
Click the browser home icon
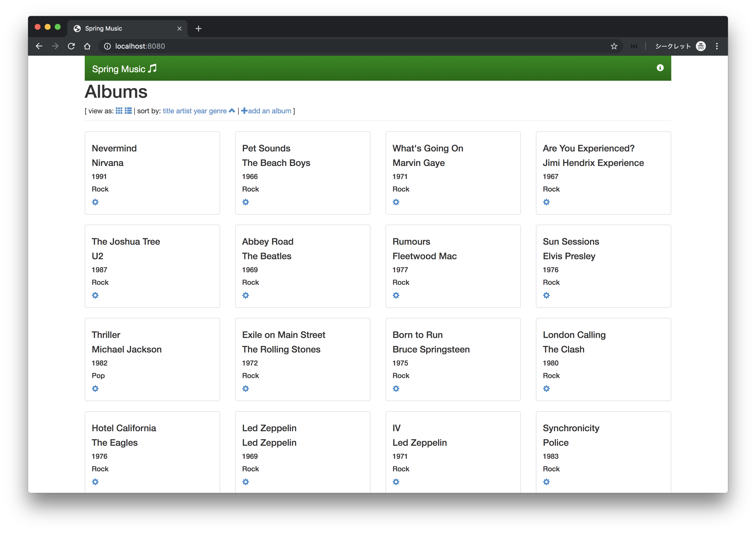tap(87, 46)
